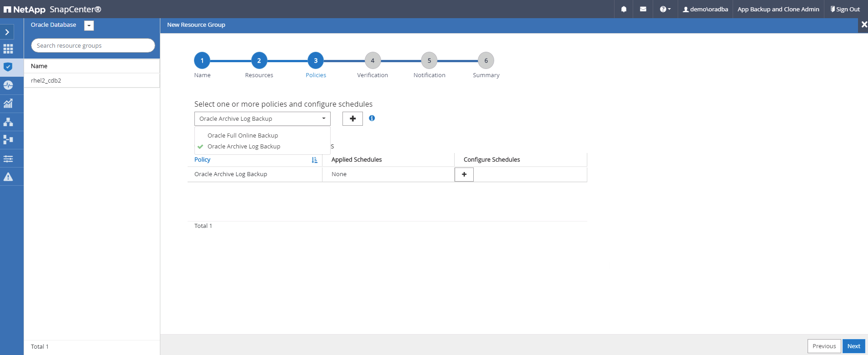The image size is (868, 355).
Task: Click the NetApp SnapCenter logo
Action: tap(52, 9)
